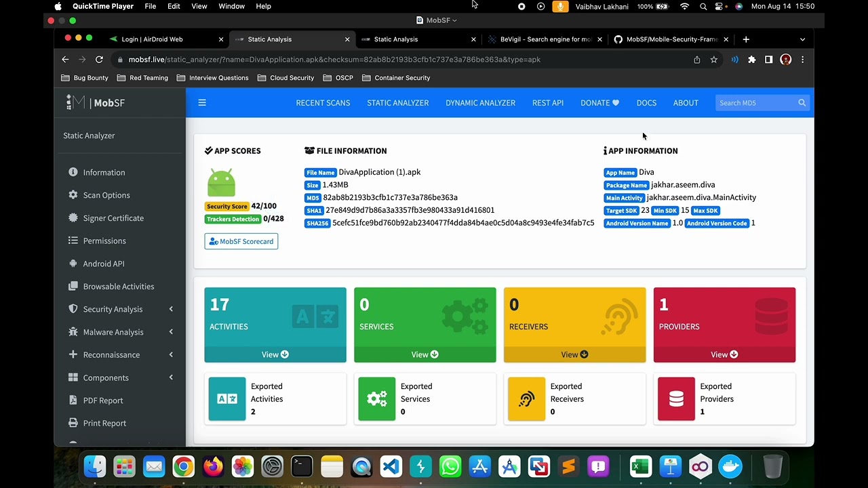View the 0 Receivers list

coord(574,354)
